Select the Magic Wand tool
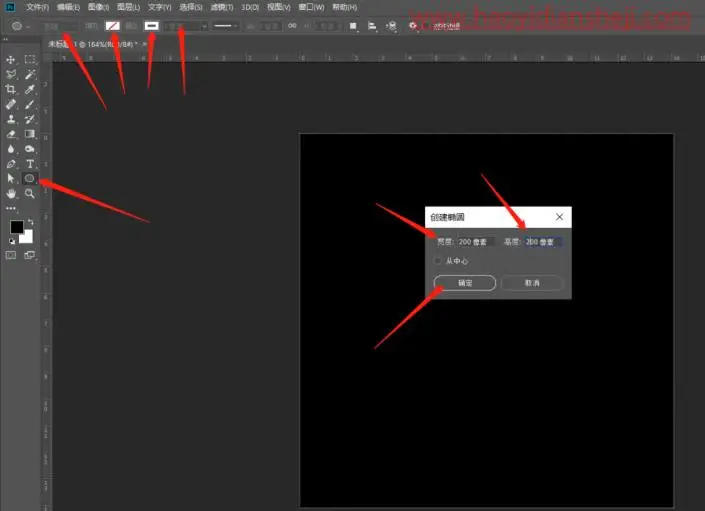This screenshot has height=511, width=705. click(x=30, y=74)
